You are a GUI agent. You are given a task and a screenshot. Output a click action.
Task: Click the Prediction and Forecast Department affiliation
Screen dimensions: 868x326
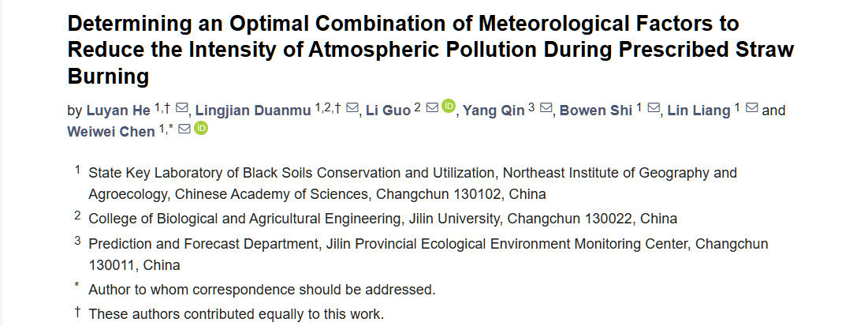tap(428, 244)
